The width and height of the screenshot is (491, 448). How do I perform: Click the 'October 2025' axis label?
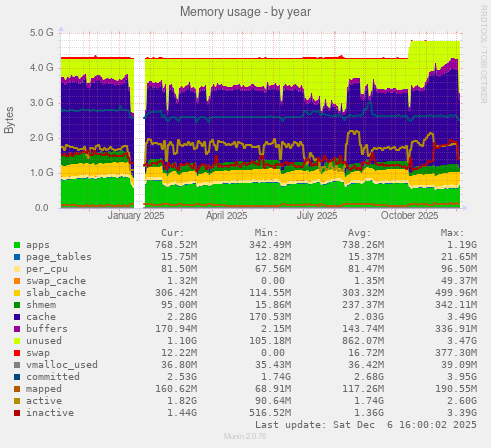click(409, 216)
